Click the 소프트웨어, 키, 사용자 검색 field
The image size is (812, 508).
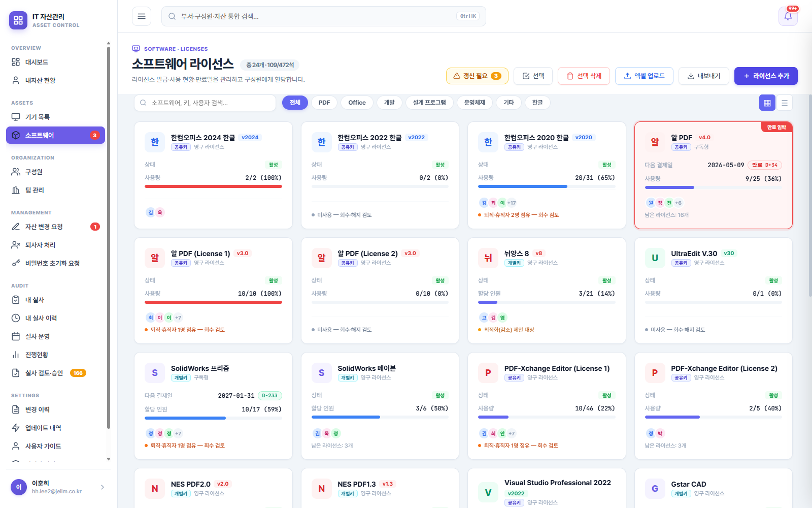(x=205, y=103)
